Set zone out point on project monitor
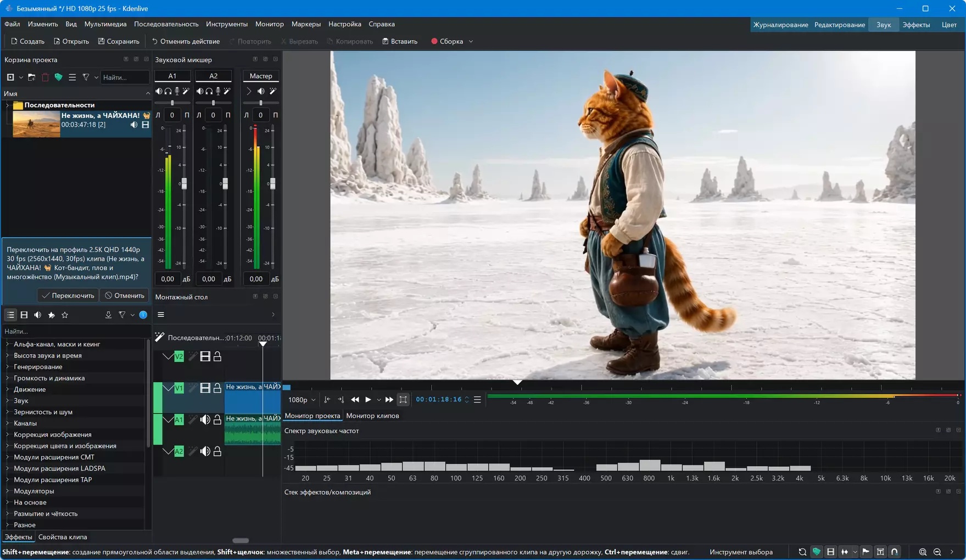The height and width of the screenshot is (560, 966). click(x=341, y=400)
